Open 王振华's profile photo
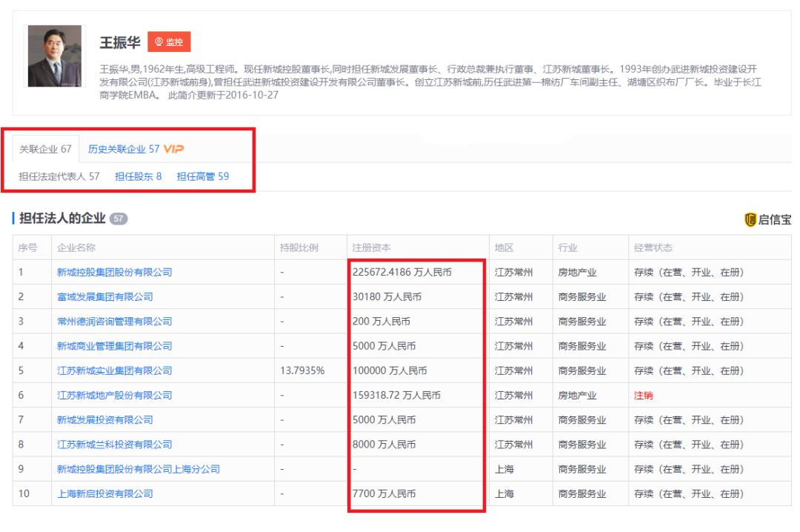 pyautogui.click(x=55, y=56)
